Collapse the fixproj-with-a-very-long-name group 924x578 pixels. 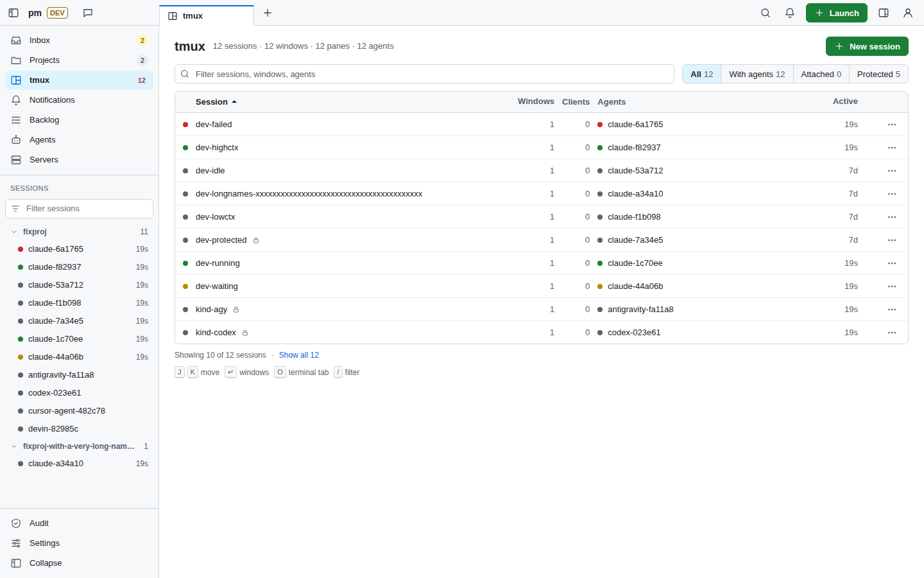tap(14, 446)
